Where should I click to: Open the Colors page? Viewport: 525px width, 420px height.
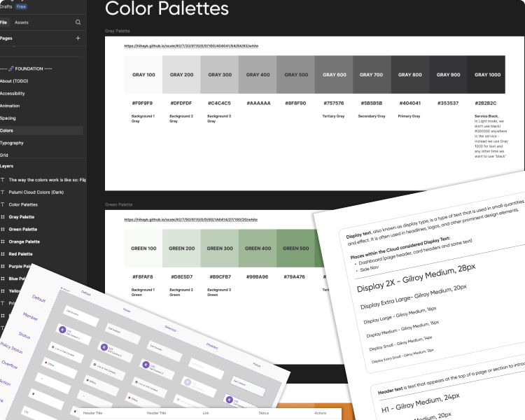coord(41,131)
